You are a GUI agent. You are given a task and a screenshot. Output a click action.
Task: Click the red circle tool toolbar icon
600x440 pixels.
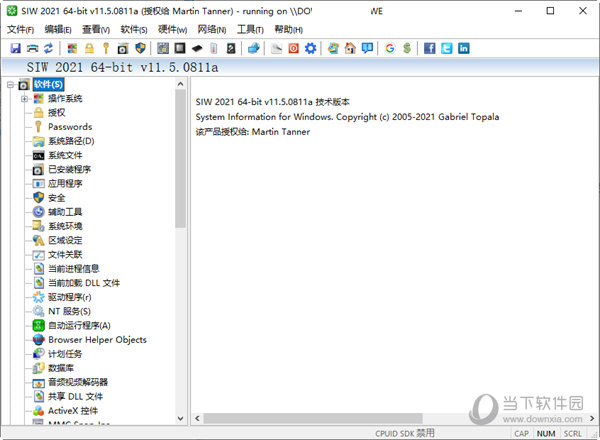click(x=293, y=48)
